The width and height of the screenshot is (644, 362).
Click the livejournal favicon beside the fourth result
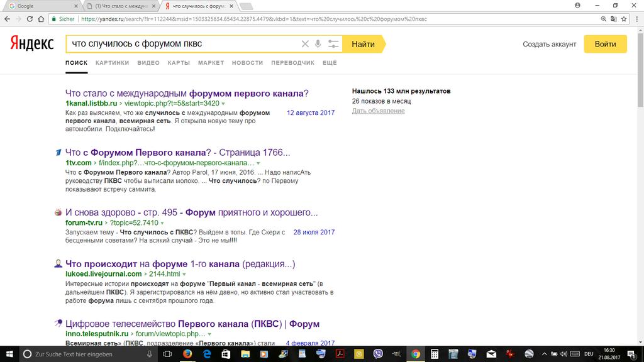tap(58, 264)
